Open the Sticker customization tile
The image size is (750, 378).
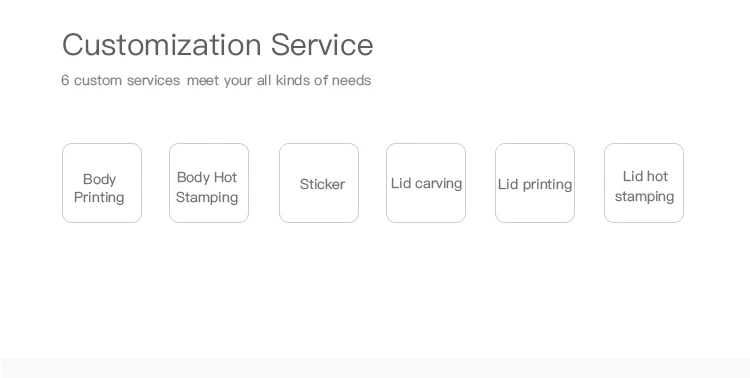319,183
